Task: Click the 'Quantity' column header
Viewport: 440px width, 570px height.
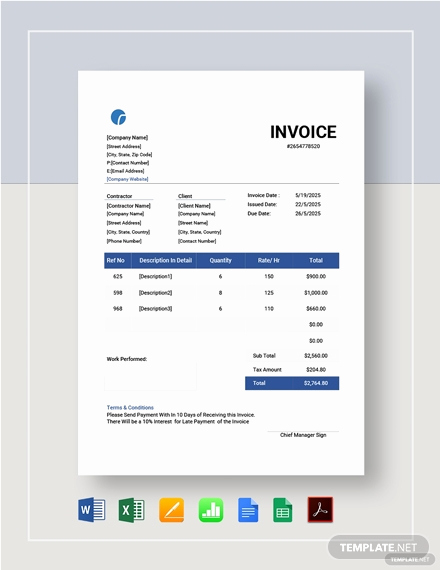Action: coord(220,261)
